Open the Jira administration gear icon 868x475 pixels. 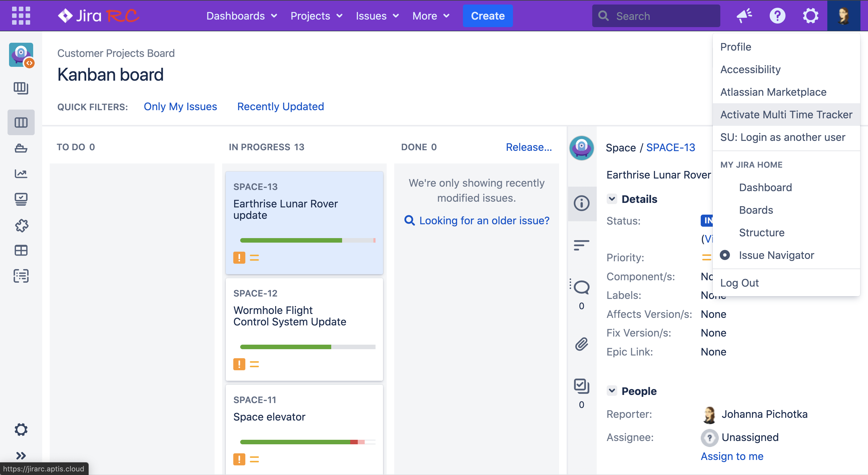[x=810, y=15]
